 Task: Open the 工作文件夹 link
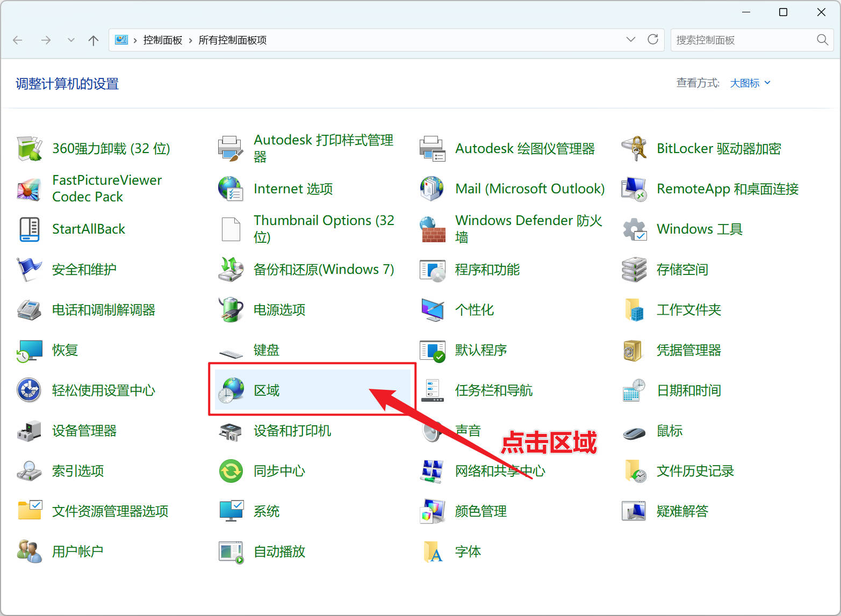tap(689, 310)
